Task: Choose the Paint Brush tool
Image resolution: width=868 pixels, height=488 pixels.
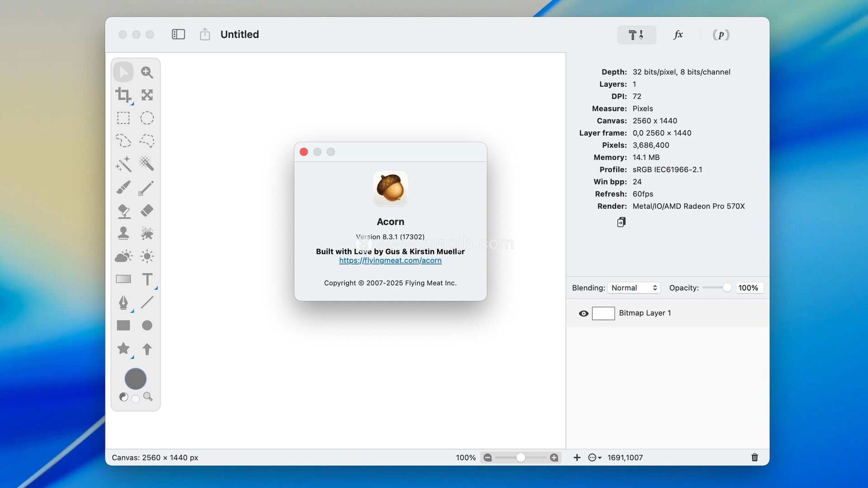Action: pos(123,187)
